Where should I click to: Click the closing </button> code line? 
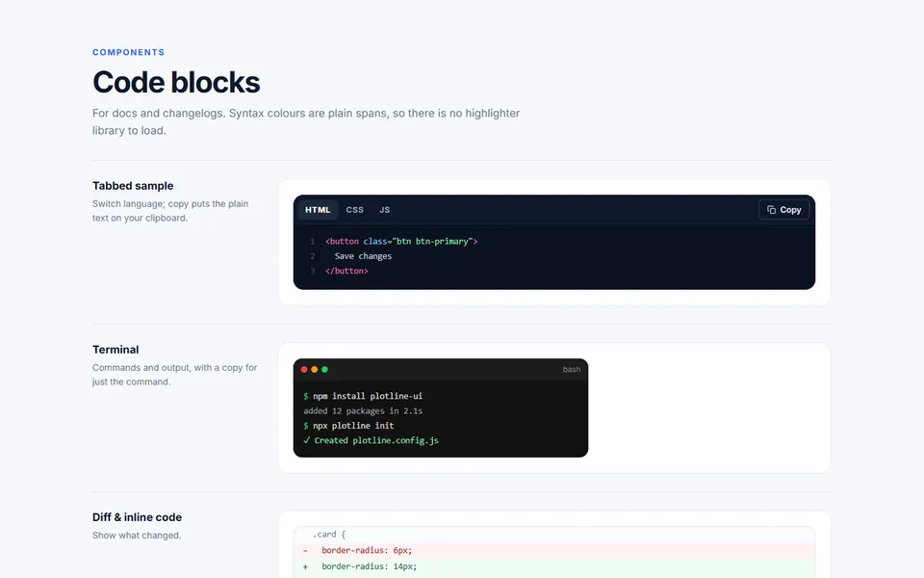346,271
